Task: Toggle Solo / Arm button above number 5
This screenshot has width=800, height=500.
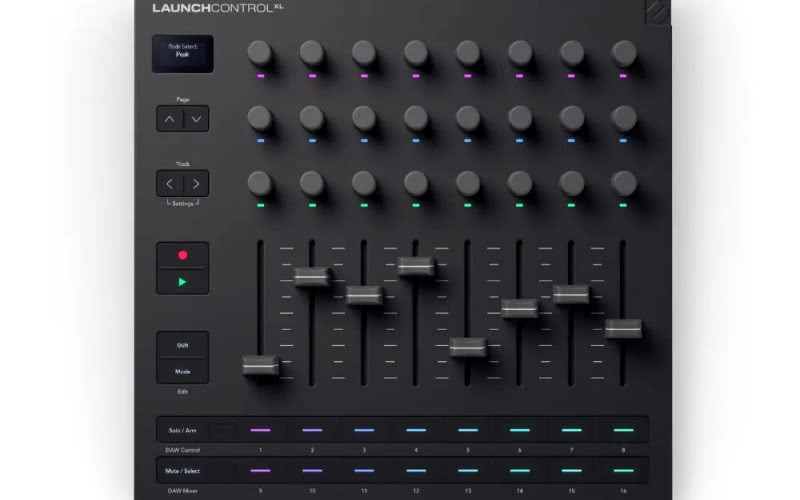Action: 468,430
